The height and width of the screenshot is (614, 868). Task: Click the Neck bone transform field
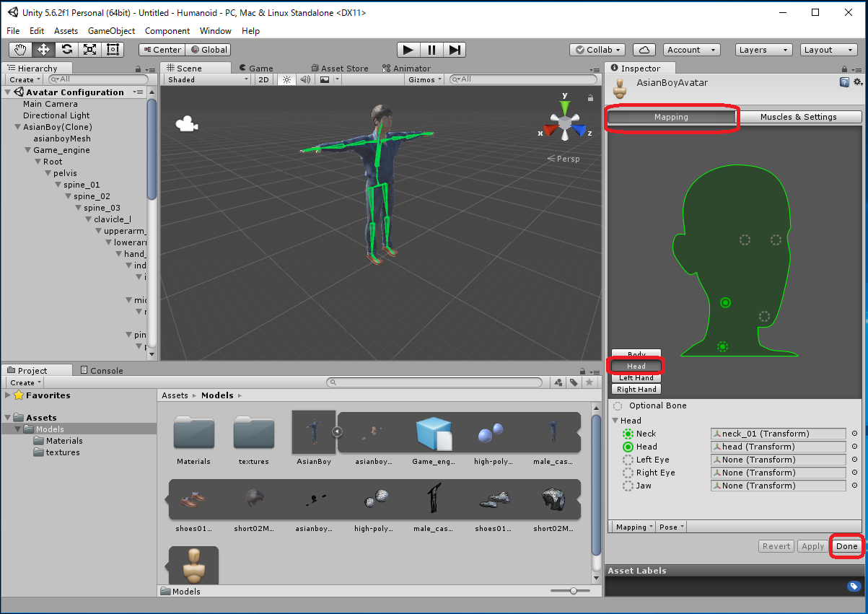click(x=778, y=434)
